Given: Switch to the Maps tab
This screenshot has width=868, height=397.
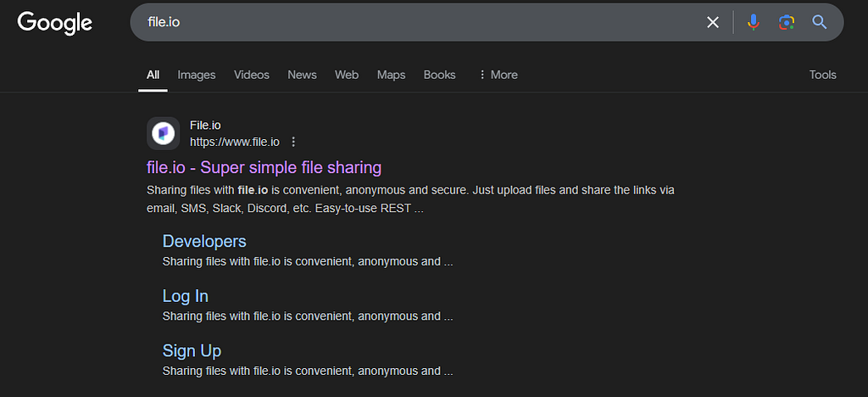Looking at the screenshot, I should [x=392, y=75].
